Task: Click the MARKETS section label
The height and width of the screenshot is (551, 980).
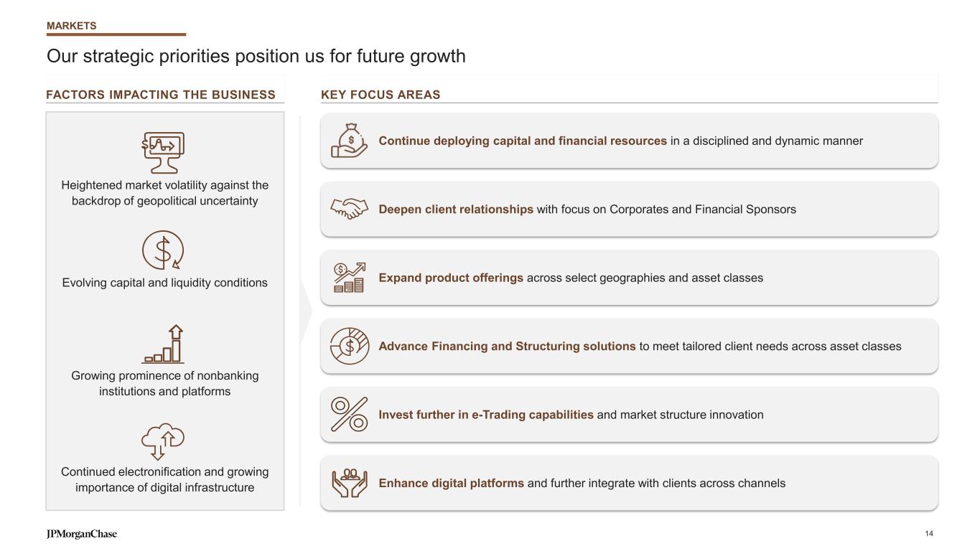Action: [71, 26]
